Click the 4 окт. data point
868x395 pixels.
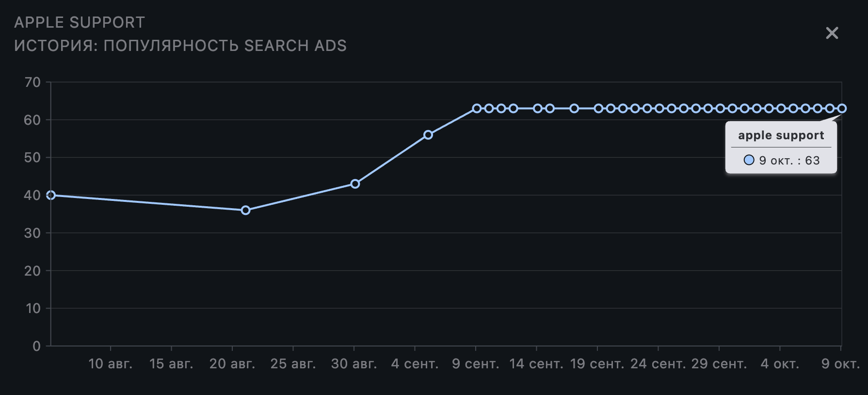pos(781,109)
